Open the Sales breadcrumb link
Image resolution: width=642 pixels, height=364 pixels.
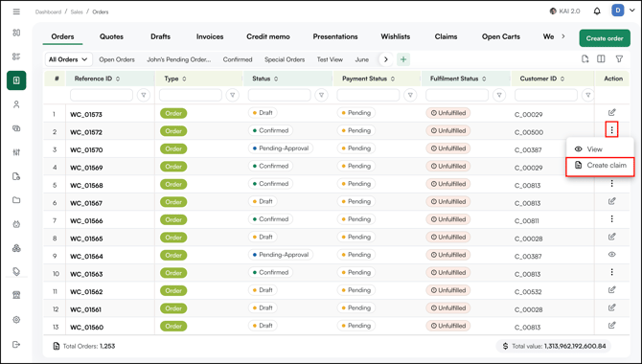77,11
